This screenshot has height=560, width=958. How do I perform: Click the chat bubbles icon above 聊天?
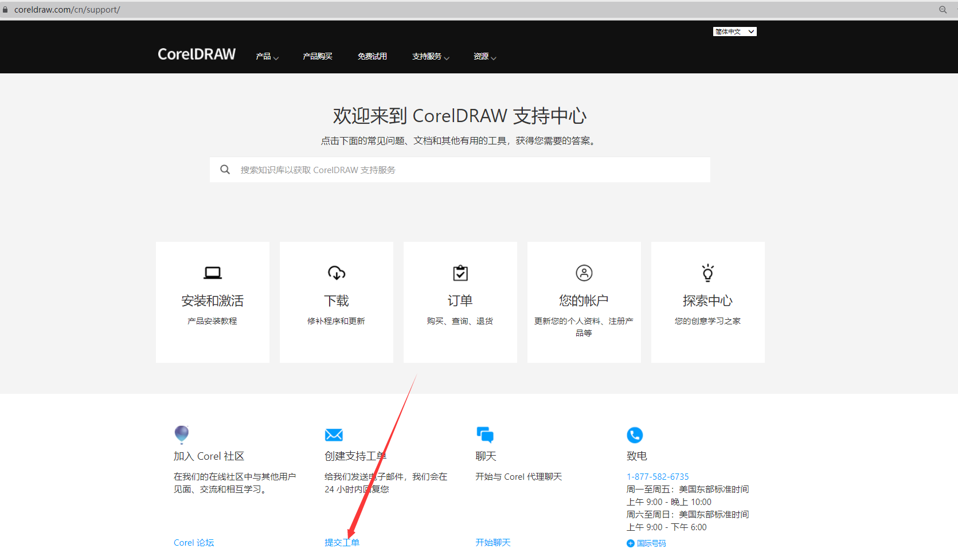pos(485,435)
